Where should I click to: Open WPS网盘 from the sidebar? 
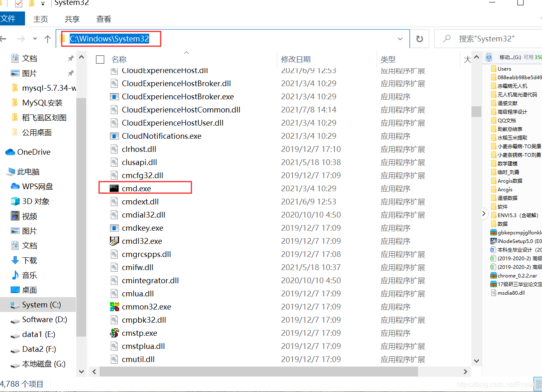point(37,186)
